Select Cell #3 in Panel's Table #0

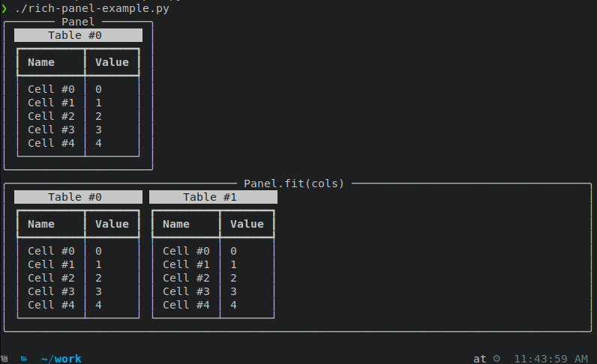pyautogui.click(x=52, y=130)
